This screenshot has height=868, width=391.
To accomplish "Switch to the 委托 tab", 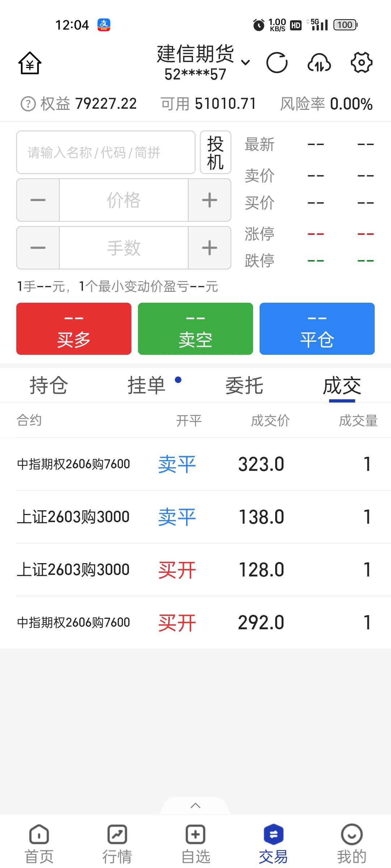I will 244,385.
